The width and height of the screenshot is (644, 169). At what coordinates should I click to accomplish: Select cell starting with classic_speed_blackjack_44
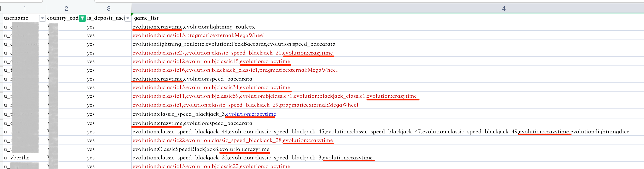[x=388, y=132]
